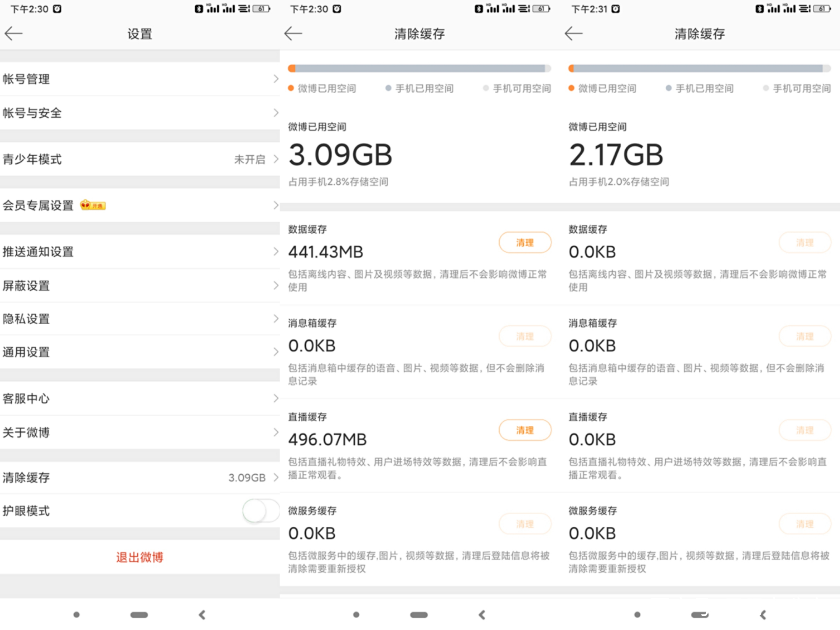Screen dimensions: 840x630
Task: Tap the back arrow on the first 清除缓存 page
Action: (294, 33)
